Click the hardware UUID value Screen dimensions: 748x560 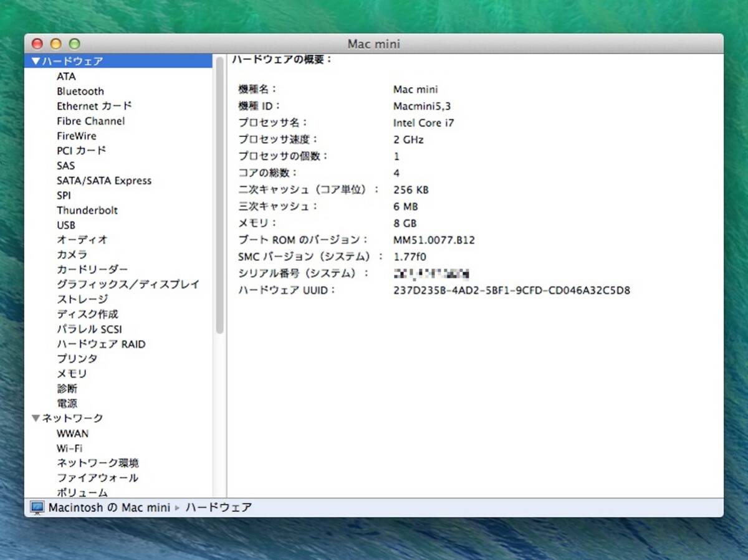(x=512, y=290)
